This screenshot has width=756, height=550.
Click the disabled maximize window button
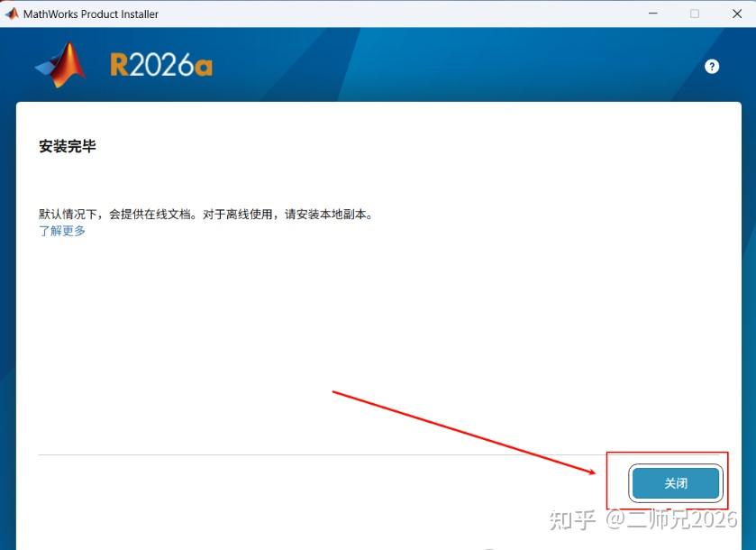click(x=695, y=14)
